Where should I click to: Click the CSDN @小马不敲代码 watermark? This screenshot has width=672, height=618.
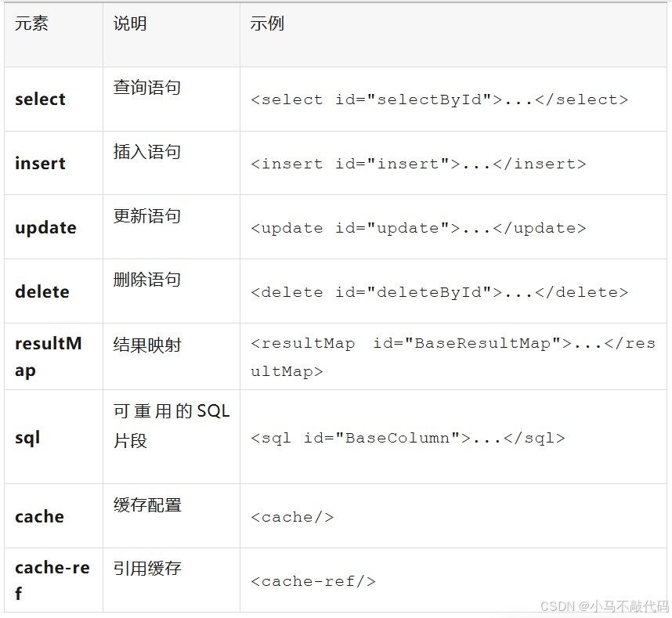[x=604, y=606]
